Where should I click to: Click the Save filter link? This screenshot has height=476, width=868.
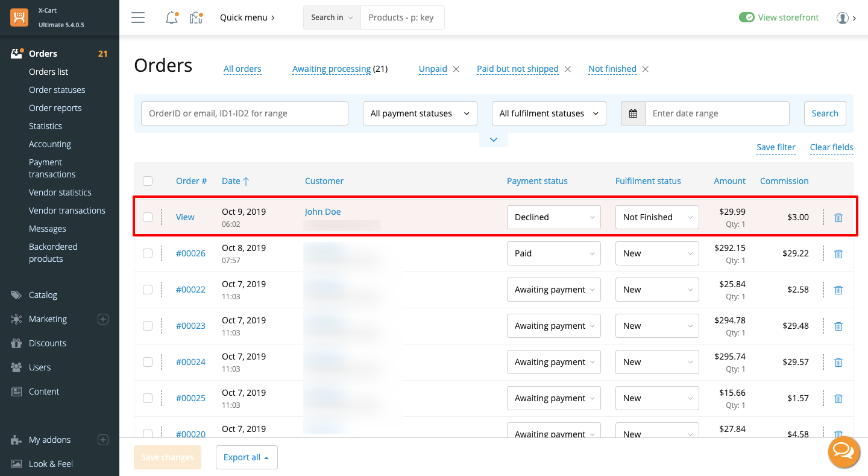776,147
